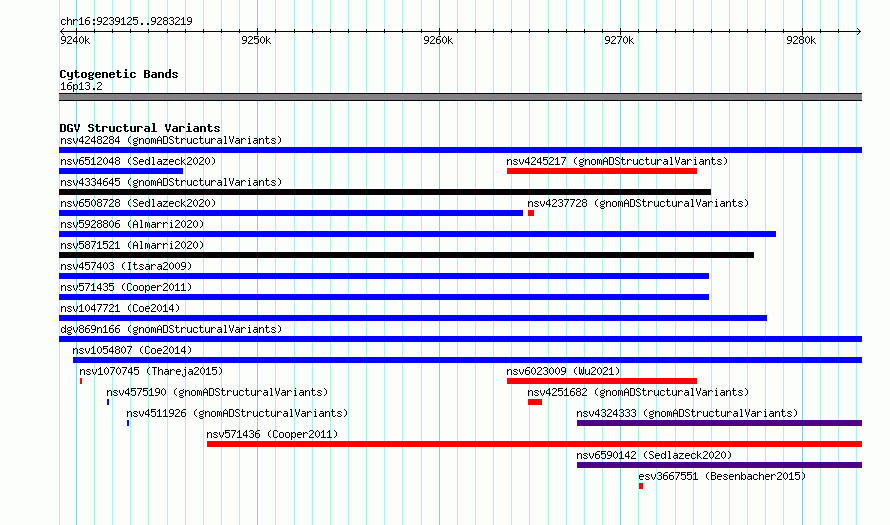Click the tiny red esv3667551 marker
Image resolution: width=890 pixels, height=525 pixels.
coord(641,486)
